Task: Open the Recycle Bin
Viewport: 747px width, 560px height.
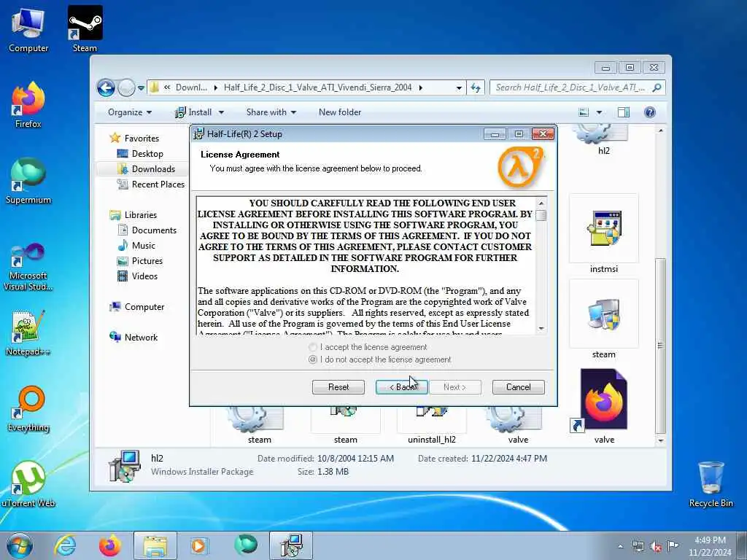Action: click(711, 484)
